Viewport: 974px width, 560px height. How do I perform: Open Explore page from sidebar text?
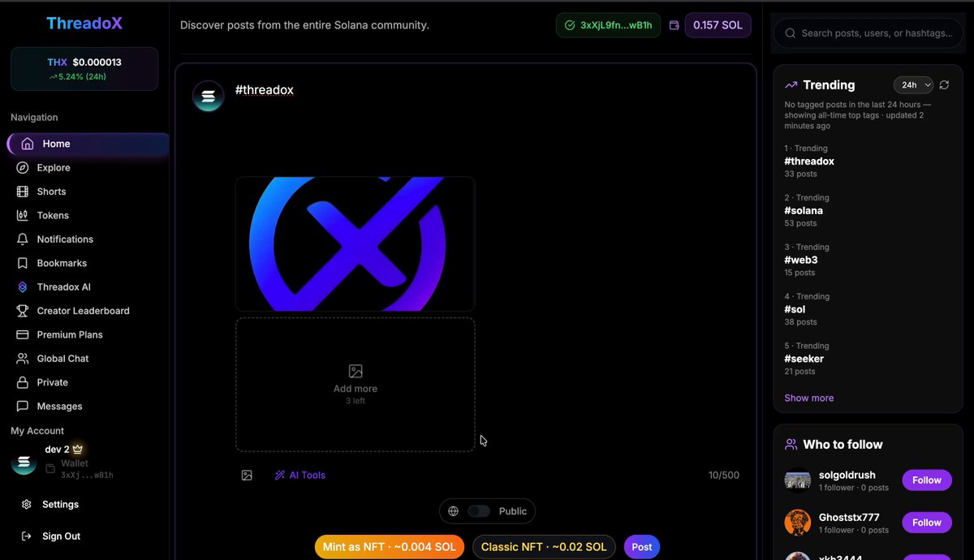(x=54, y=168)
